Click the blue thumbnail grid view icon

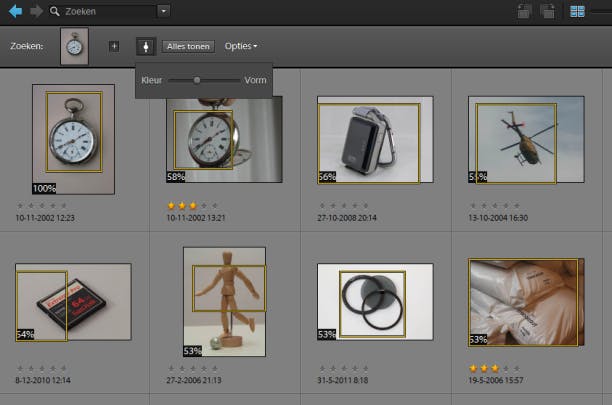tap(577, 11)
